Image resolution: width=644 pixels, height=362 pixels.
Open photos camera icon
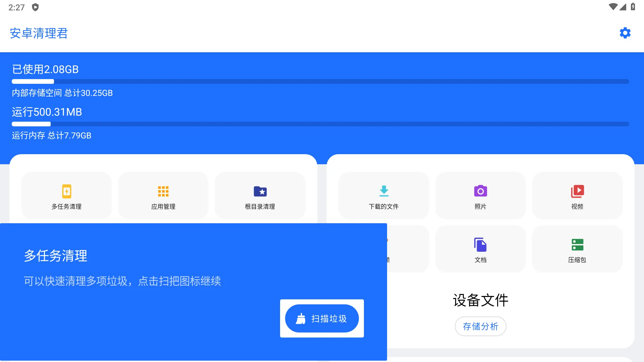click(x=480, y=191)
